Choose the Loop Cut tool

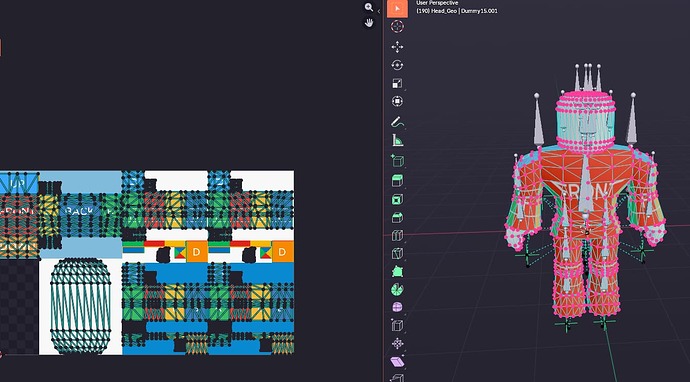tap(397, 235)
